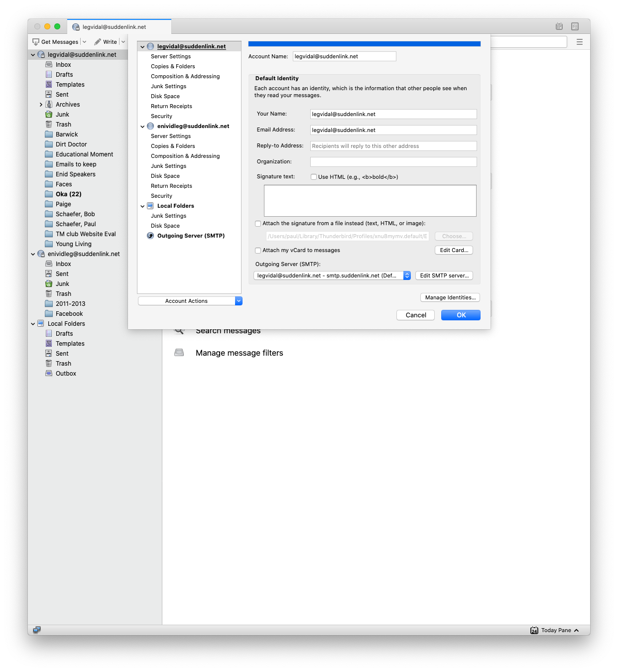The height and width of the screenshot is (672, 618).
Task: Collapse Local Folders in folder sidebar
Action: pos(33,324)
